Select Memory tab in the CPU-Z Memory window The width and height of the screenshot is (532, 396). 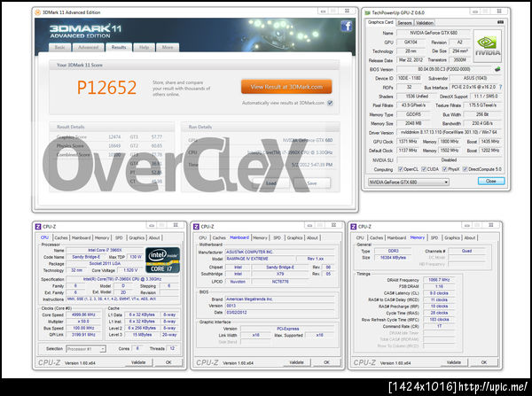[418, 237]
